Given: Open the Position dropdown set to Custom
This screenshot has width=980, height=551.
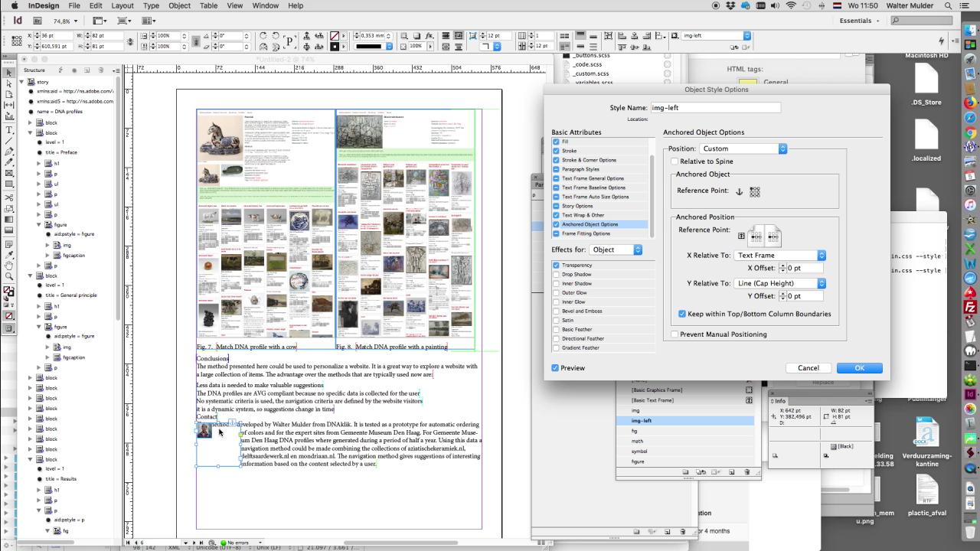Looking at the screenshot, I should point(743,148).
